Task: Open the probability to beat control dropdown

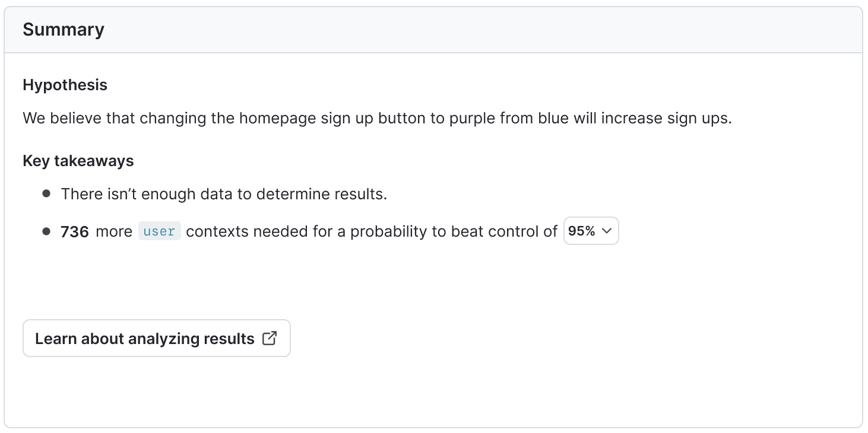Action: (591, 231)
